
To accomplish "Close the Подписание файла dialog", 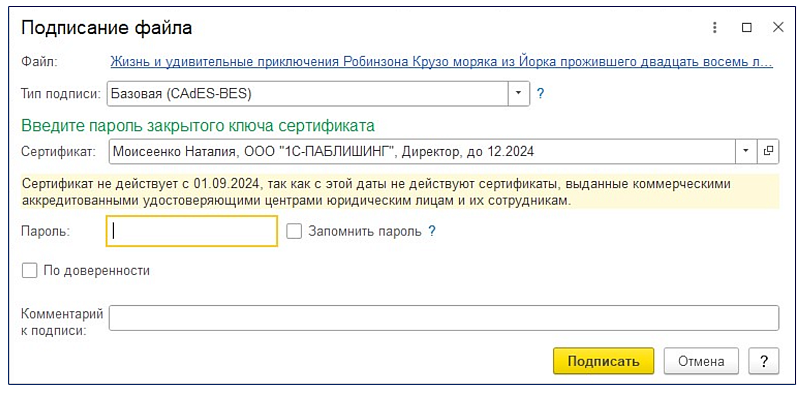I will point(778,28).
